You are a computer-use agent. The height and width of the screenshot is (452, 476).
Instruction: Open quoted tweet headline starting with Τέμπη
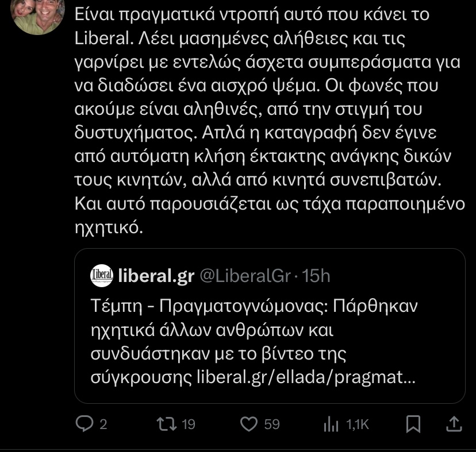coord(253,306)
